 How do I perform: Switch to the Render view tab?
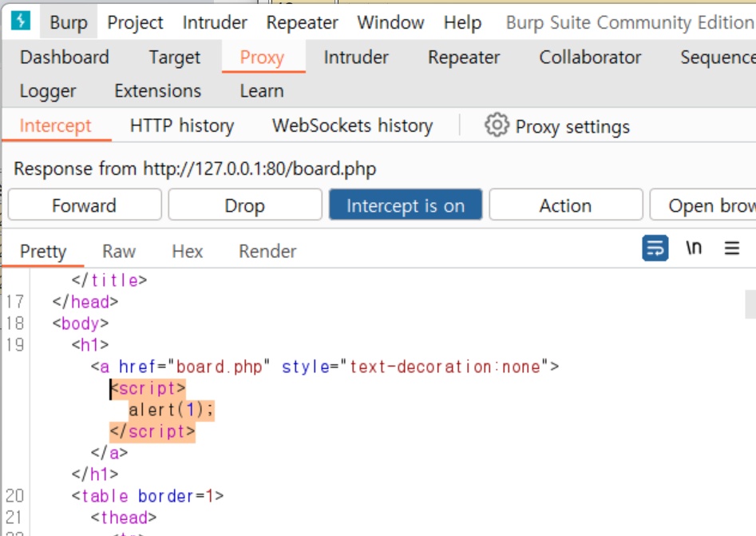pyautogui.click(x=267, y=252)
